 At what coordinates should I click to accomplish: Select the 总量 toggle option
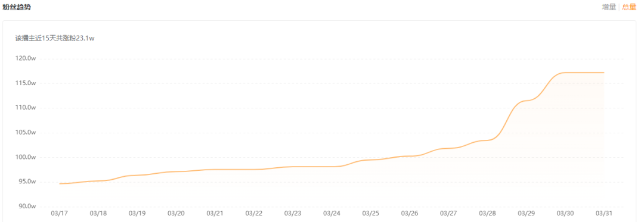629,7
